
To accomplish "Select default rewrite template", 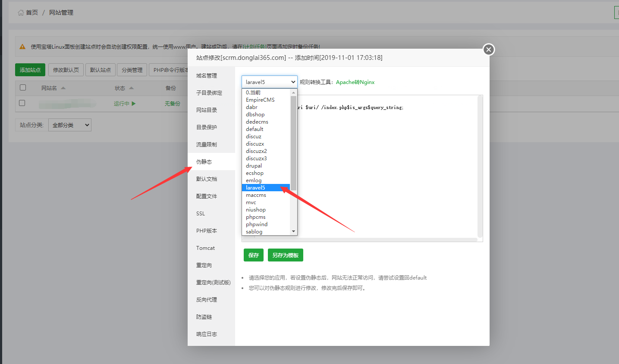I will click(266, 129).
